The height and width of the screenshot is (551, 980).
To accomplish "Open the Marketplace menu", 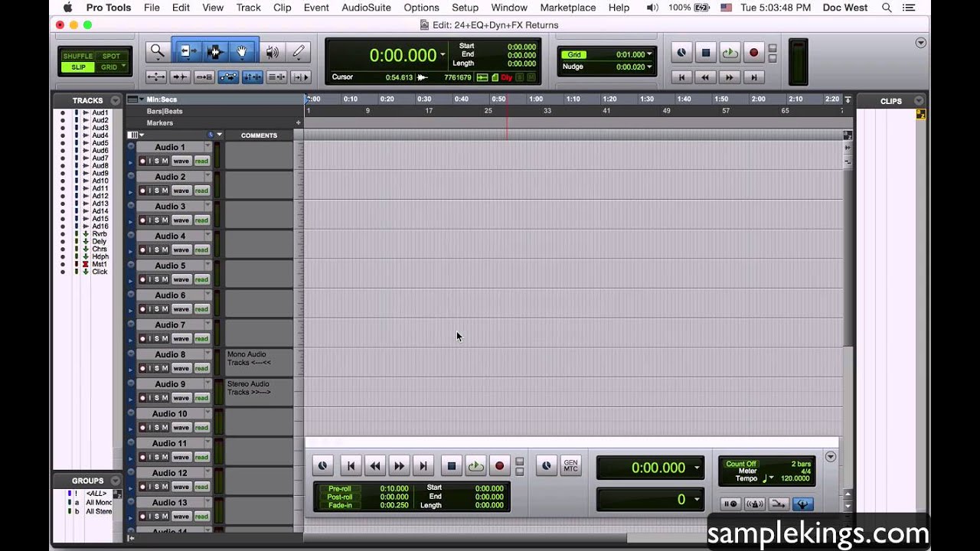I will [x=568, y=8].
